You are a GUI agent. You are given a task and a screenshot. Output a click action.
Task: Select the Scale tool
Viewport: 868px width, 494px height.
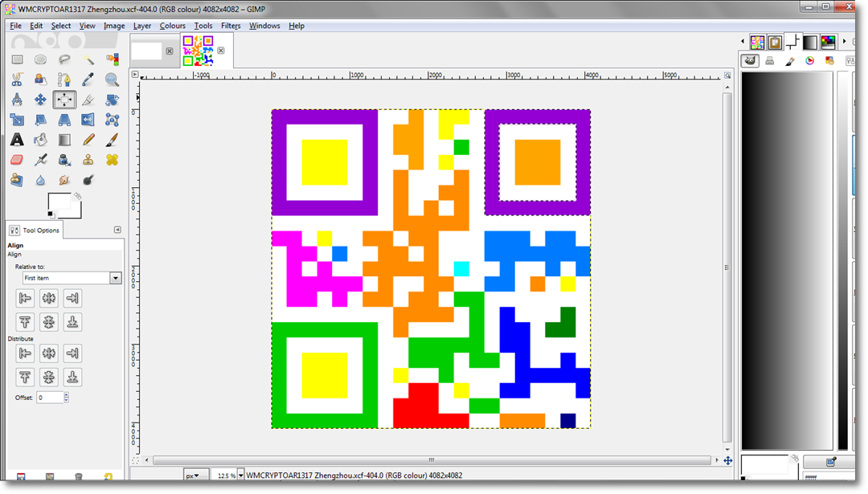coord(17,120)
